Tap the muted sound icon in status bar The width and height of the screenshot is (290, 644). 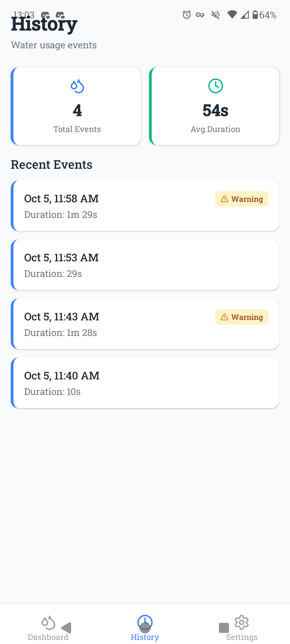[x=215, y=15]
